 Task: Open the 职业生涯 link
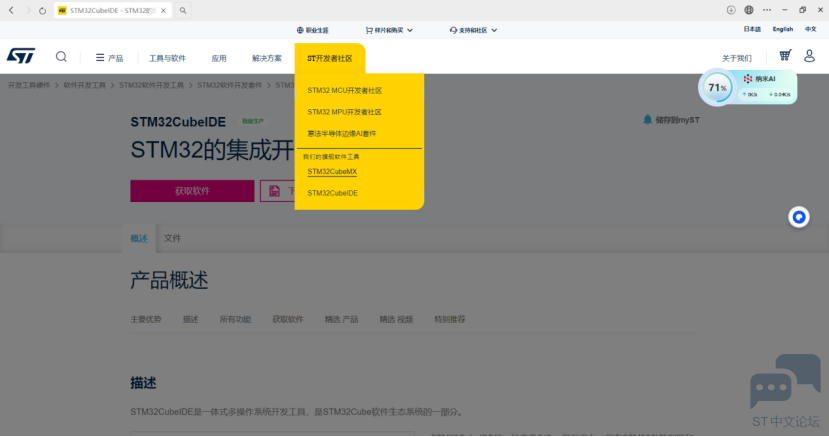point(312,30)
